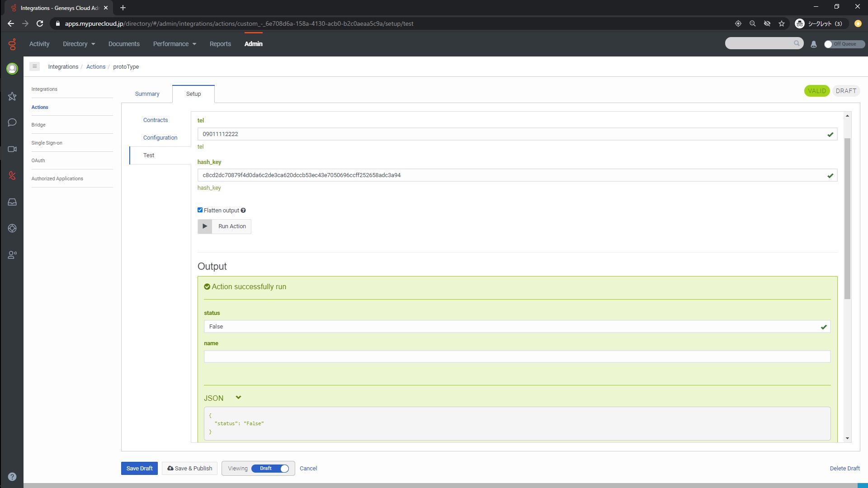Viewport: 868px width, 488px height.
Task: Open the Configuration setup section
Action: point(160,138)
